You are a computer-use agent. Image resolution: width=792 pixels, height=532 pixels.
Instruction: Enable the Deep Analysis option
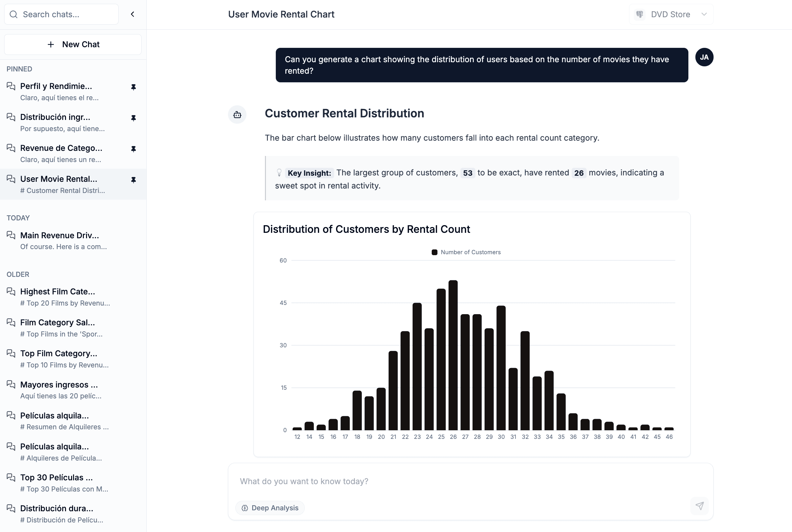pyautogui.click(x=270, y=508)
